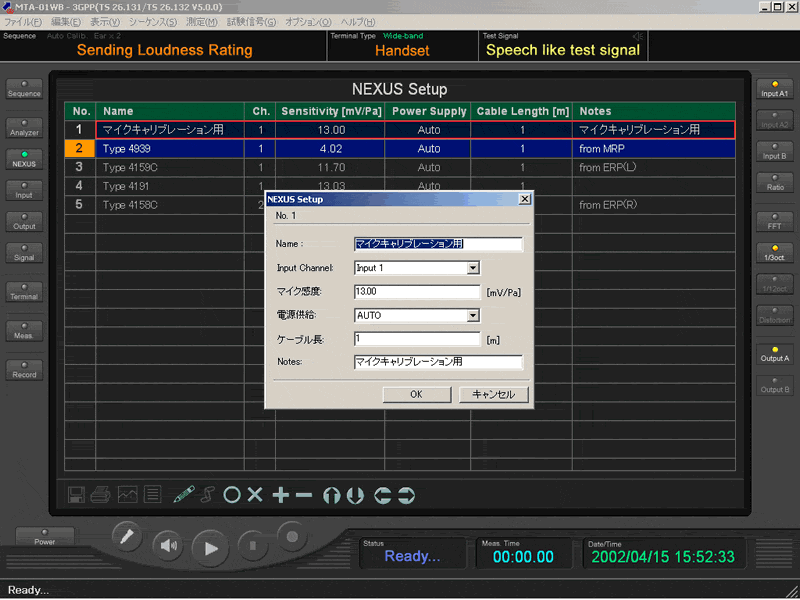Image resolution: width=800 pixels, height=600 pixels.
Task: Click the round speaker button
Action: tap(168, 546)
